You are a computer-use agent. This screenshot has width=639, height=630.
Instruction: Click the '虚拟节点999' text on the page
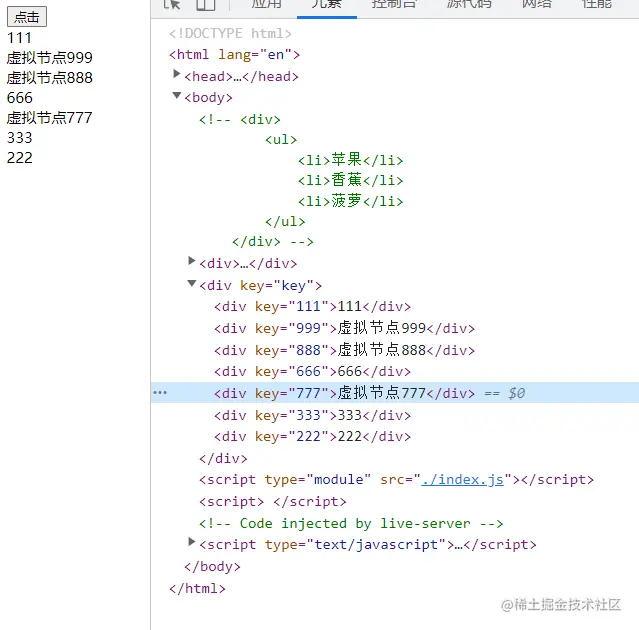point(50,57)
